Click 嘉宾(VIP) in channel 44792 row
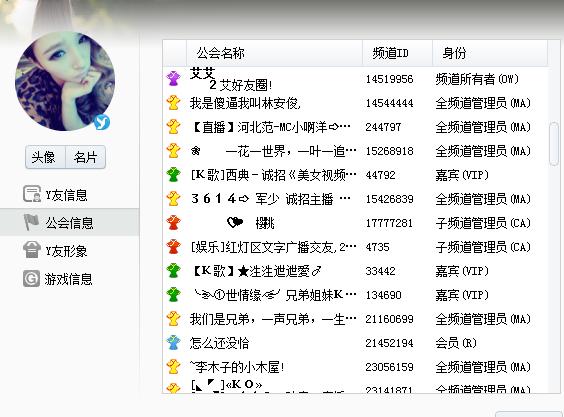Screen dimensions: 564x417 click(462, 175)
